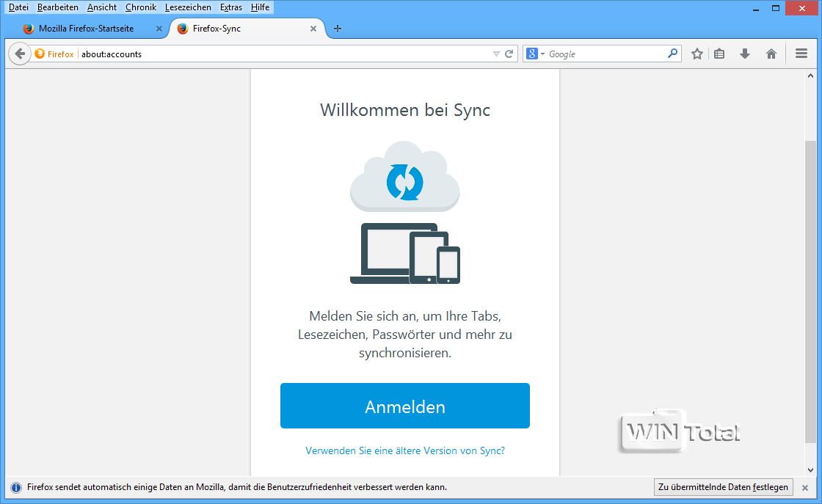This screenshot has width=822, height=504.
Task: Click Zu übermittelnde Daten festlegen button
Action: tap(723, 487)
